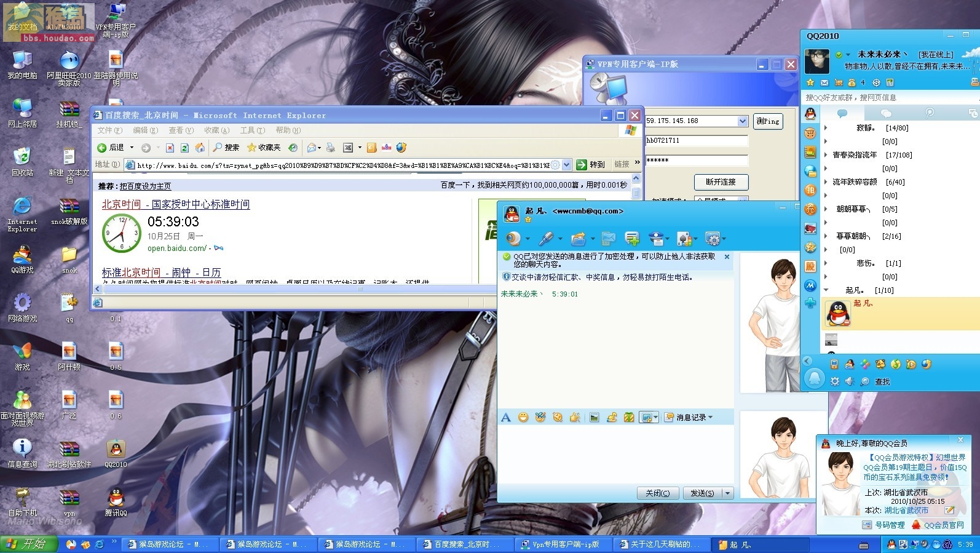980x553 pixels.
Task: Open font settings letter A icon
Action: pyautogui.click(x=506, y=418)
